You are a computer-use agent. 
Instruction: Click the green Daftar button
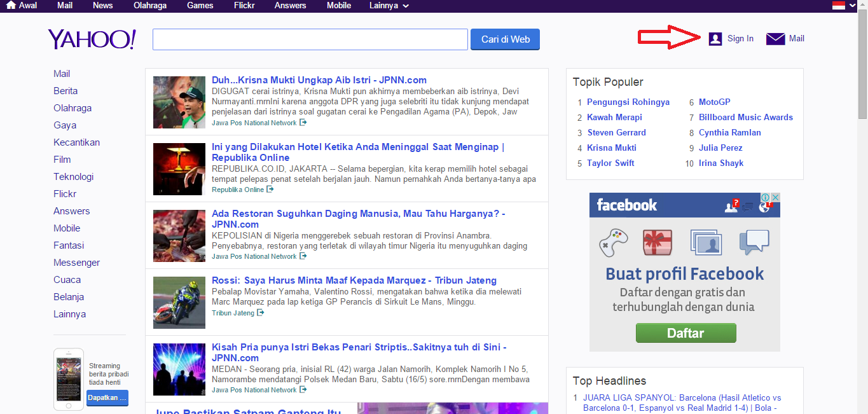tap(685, 333)
